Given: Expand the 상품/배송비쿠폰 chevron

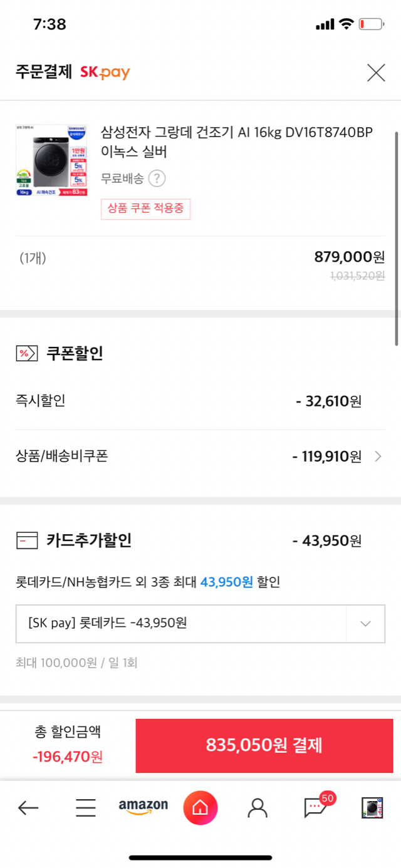Looking at the screenshot, I should coord(378,457).
